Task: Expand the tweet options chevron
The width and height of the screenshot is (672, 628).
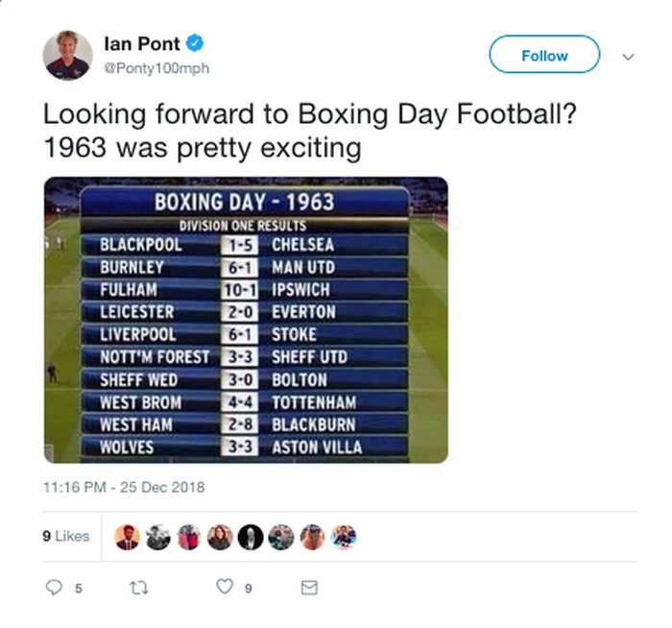Action: pos(629,57)
